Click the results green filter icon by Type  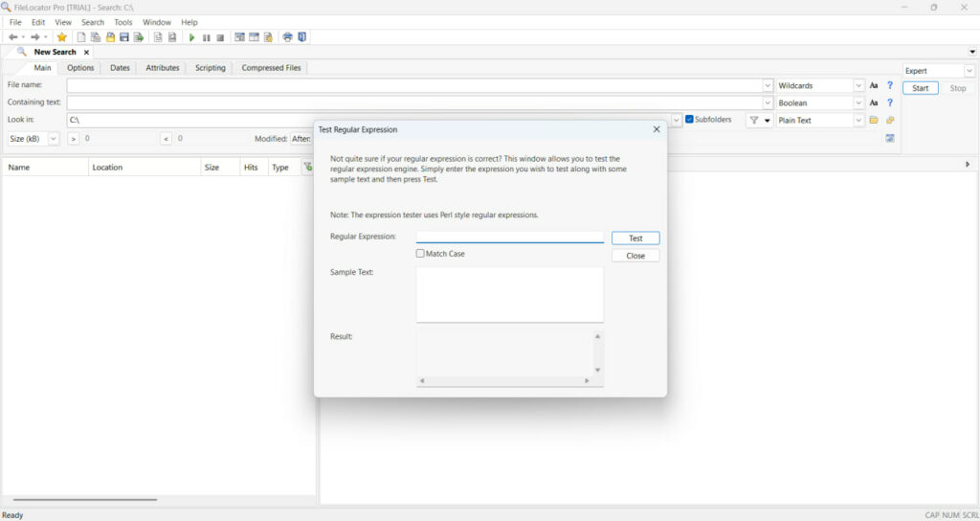[307, 167]
